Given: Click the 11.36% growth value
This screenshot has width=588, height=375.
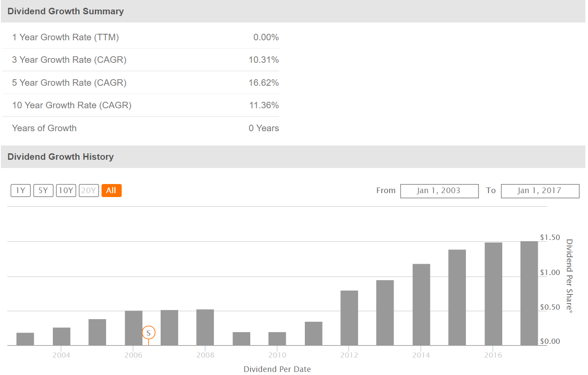Looking at the screenshot, I should click(264, 105).
